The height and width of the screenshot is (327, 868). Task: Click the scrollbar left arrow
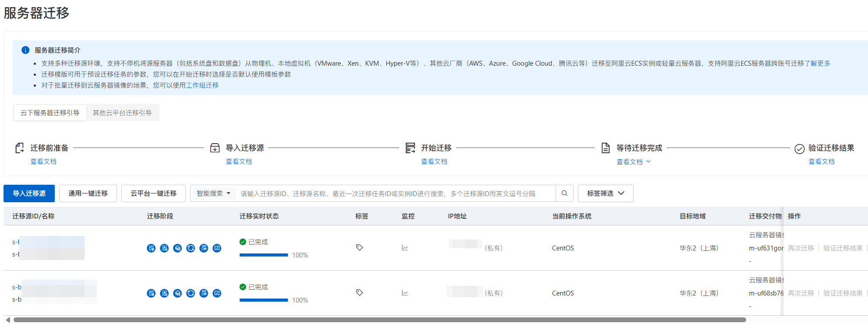[x=8, y=320]
